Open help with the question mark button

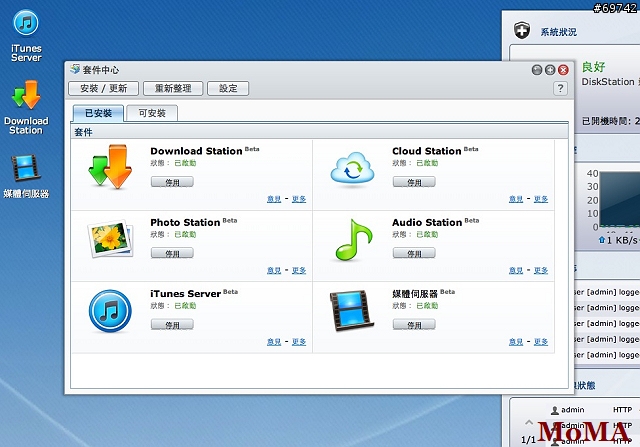tap(560, 88)
